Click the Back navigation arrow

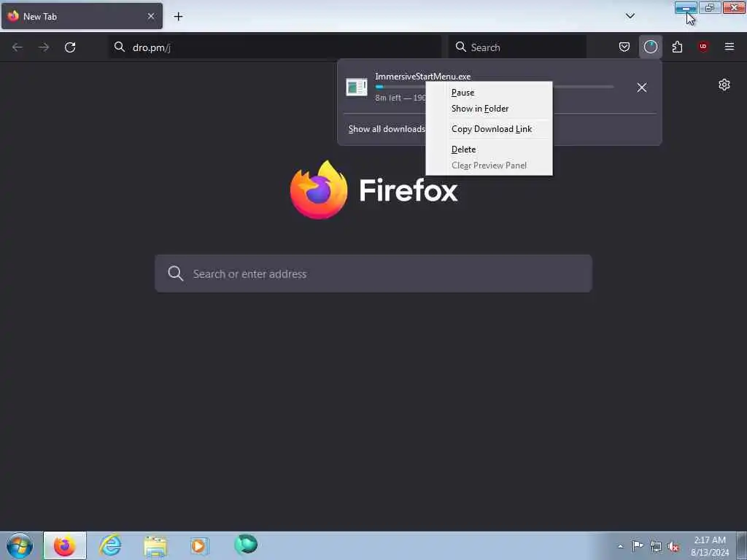point(18,47)
